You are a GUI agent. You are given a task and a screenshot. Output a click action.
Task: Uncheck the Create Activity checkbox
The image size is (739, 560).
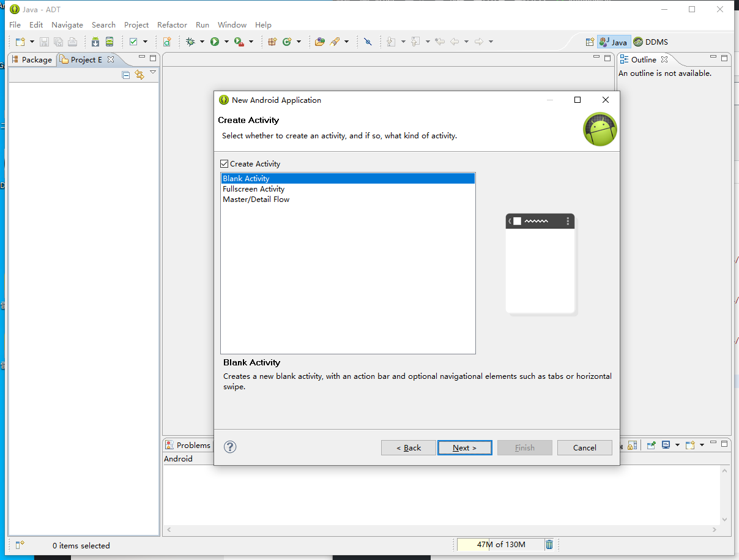pyautogui.click(x=224, y=164)
